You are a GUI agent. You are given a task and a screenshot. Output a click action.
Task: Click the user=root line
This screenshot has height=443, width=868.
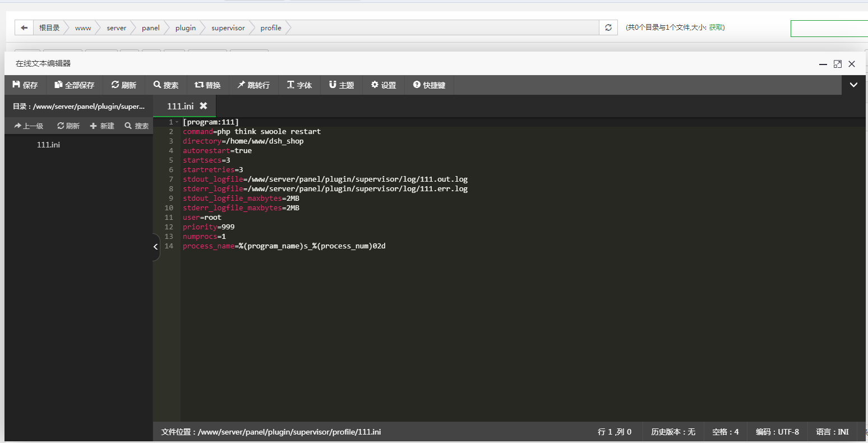202,218
